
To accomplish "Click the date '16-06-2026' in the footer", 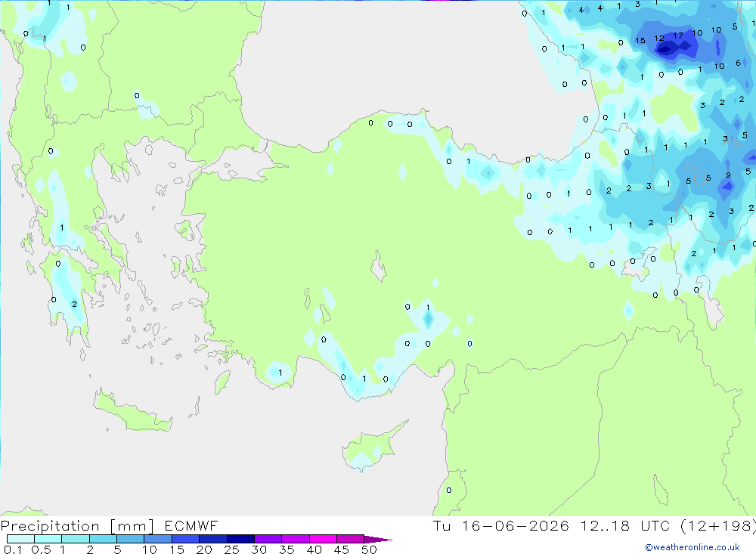I will [516, 525].
